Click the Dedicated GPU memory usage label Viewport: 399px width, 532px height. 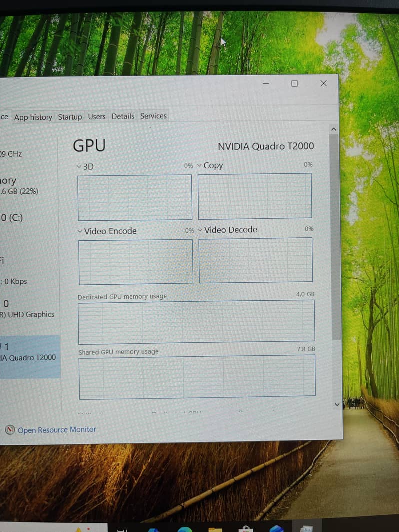pos(122,297)
